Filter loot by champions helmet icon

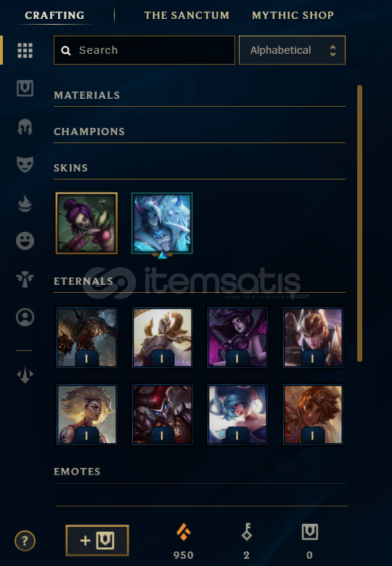point(25,127)
